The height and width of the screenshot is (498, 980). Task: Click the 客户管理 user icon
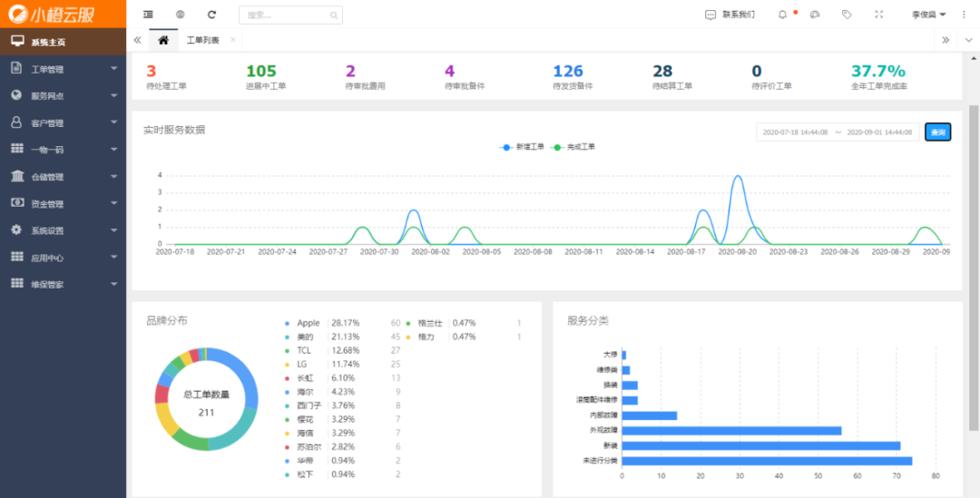pyautogui.click(x=17, y=122)
